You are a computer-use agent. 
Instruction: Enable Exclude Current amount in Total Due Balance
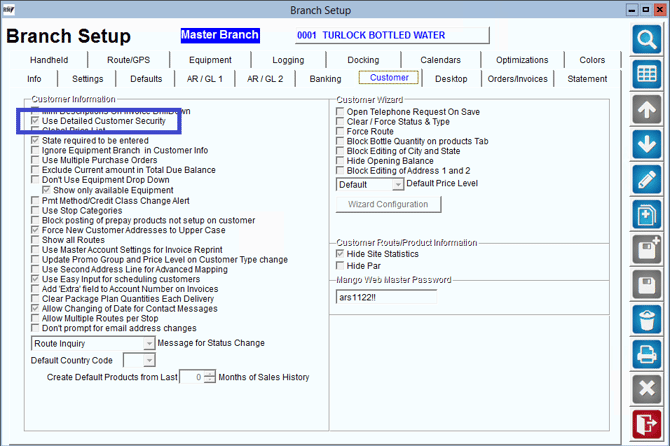click(x=35, y=170)
